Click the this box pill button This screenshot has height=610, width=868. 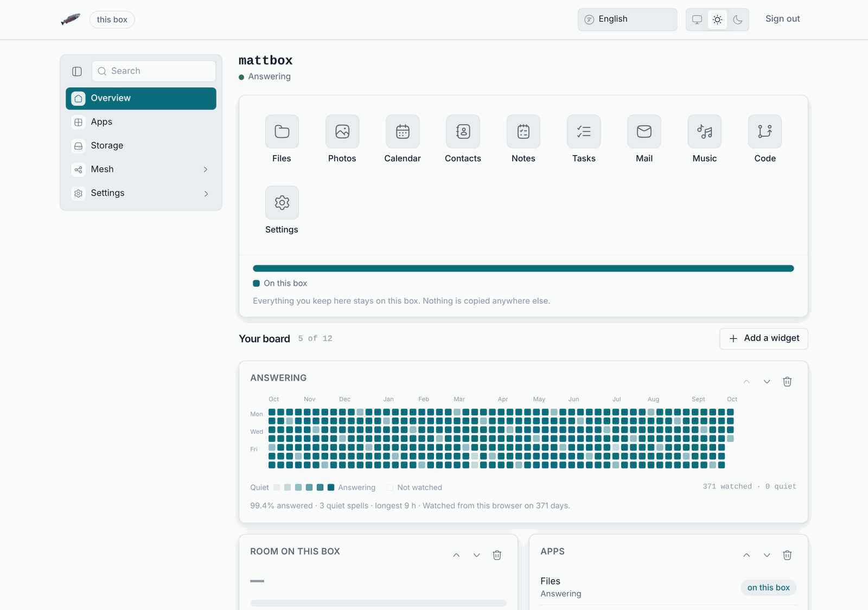(112, 20)
